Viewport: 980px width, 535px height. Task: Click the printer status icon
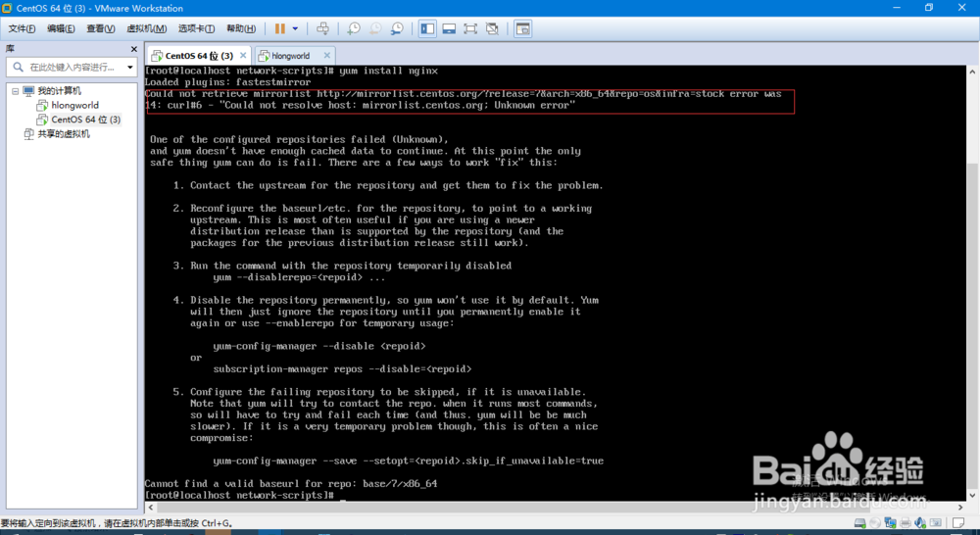point(905,523)
